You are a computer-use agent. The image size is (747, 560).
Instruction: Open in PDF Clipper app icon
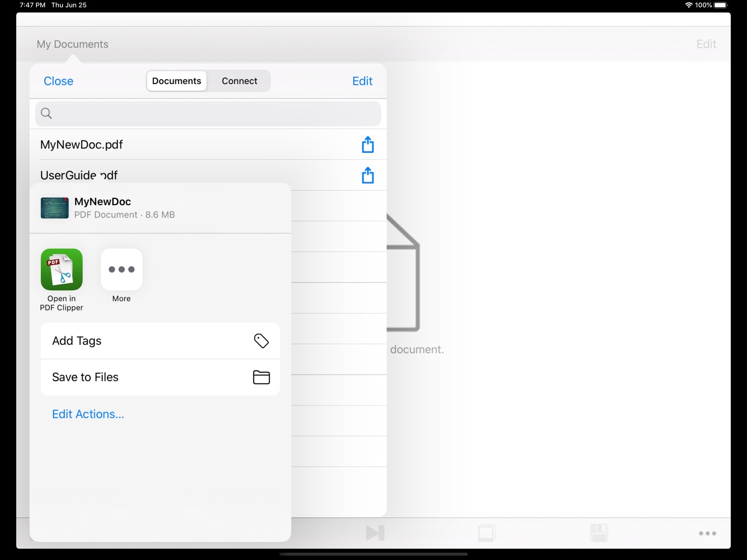pos(62,269)
